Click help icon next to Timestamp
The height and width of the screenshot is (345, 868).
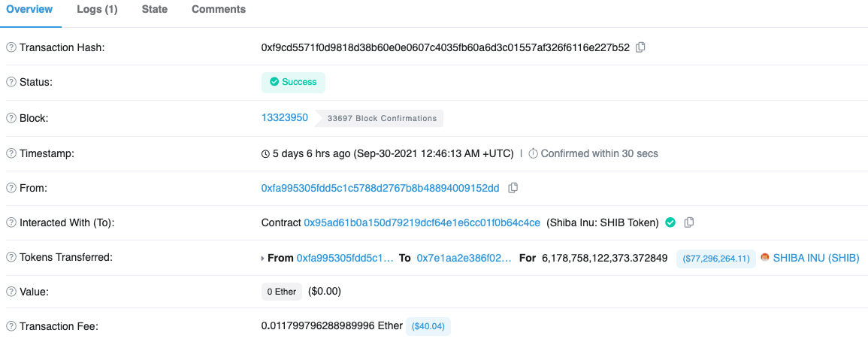[x=11, y=153]
